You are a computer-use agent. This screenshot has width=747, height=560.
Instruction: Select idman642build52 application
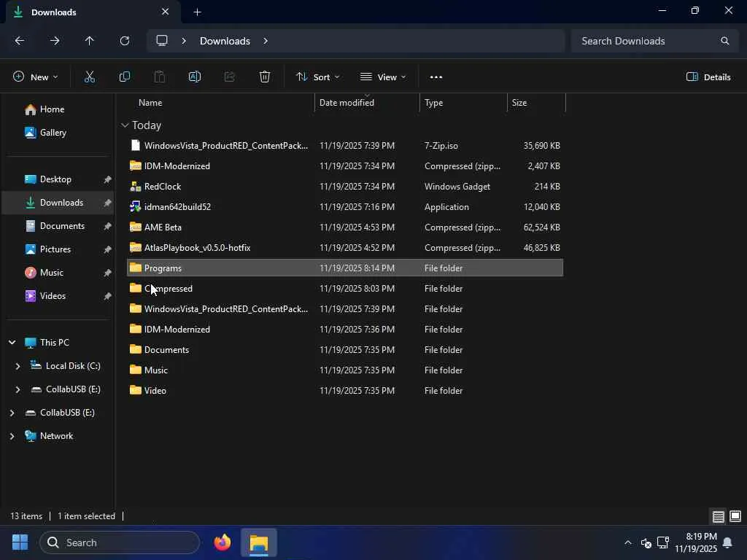click(x=345, y=207)
